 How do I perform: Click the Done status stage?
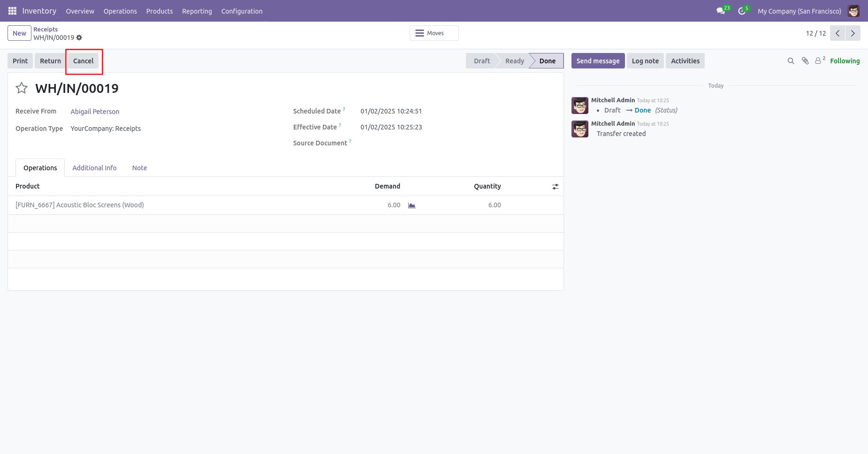547,61
